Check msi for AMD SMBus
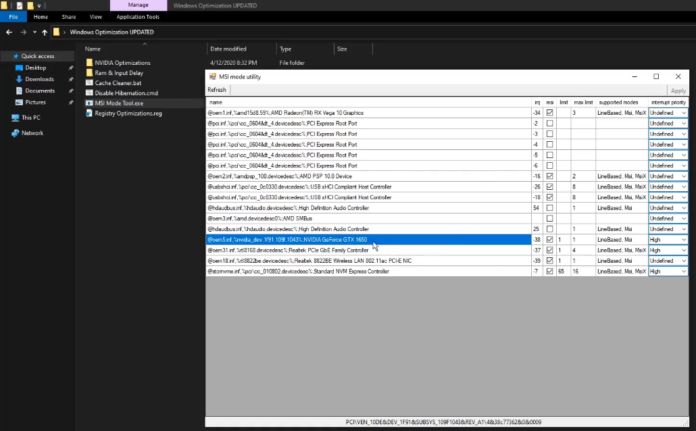The width and height of the screenshot is (696, 431). (x=550, y=218)
